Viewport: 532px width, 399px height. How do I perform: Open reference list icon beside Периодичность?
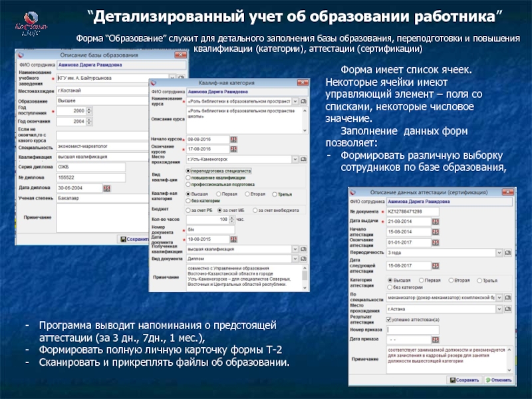click(x=508, y=253)
